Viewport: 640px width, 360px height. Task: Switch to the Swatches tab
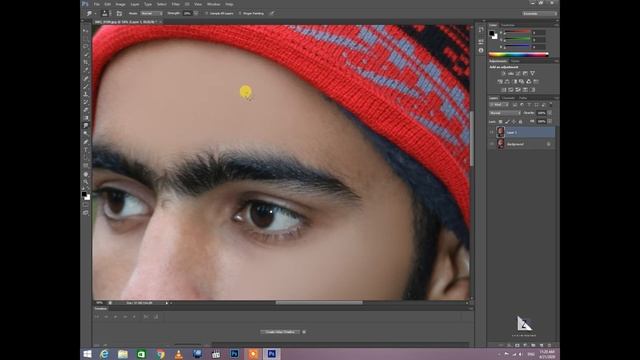click(x=508, y=25)
